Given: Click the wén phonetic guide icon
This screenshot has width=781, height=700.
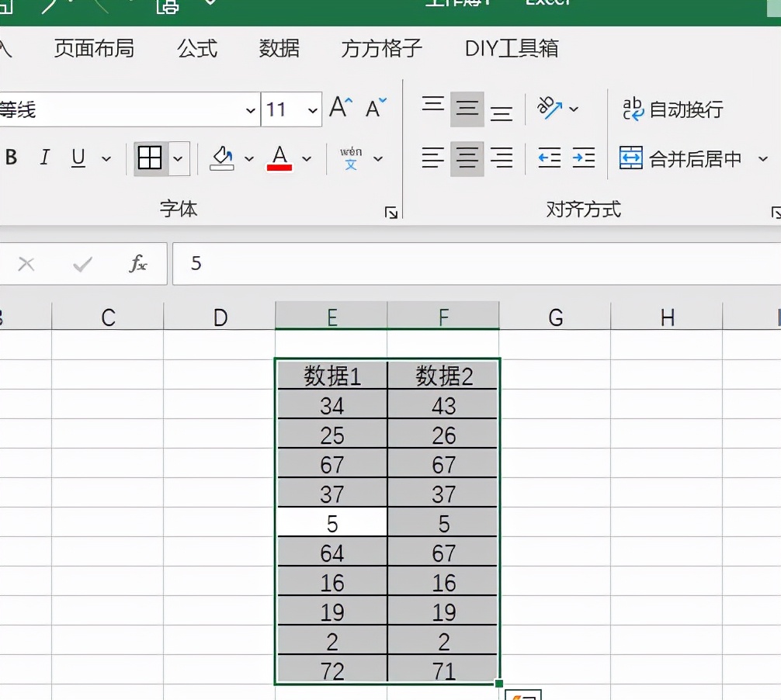Looking at the screenshot, I should pyautogui.click(x=351, y=158).
